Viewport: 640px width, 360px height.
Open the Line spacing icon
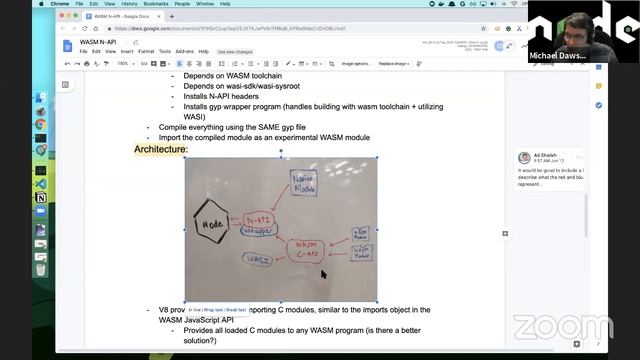coord(222,64)
